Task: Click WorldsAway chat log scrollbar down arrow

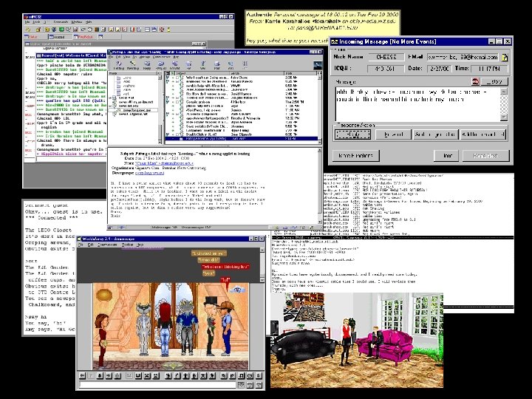Action: click(x=262, y=279)
